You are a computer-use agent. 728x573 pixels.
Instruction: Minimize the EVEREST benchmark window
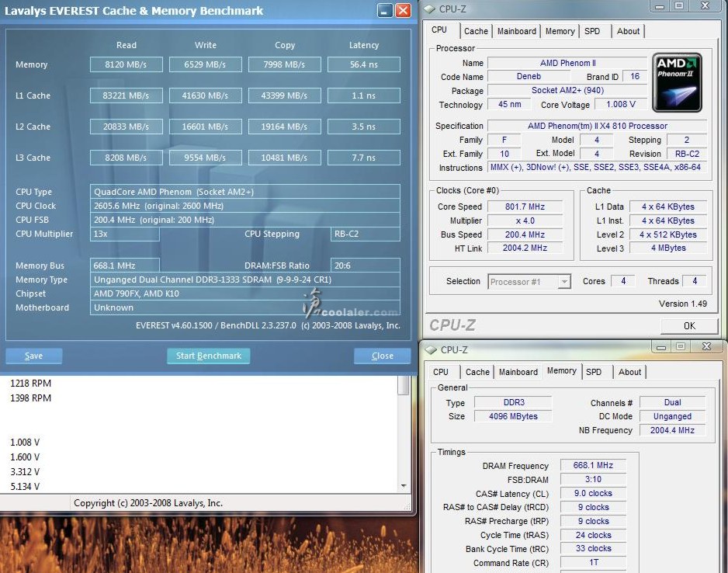[x=384, y=10]
